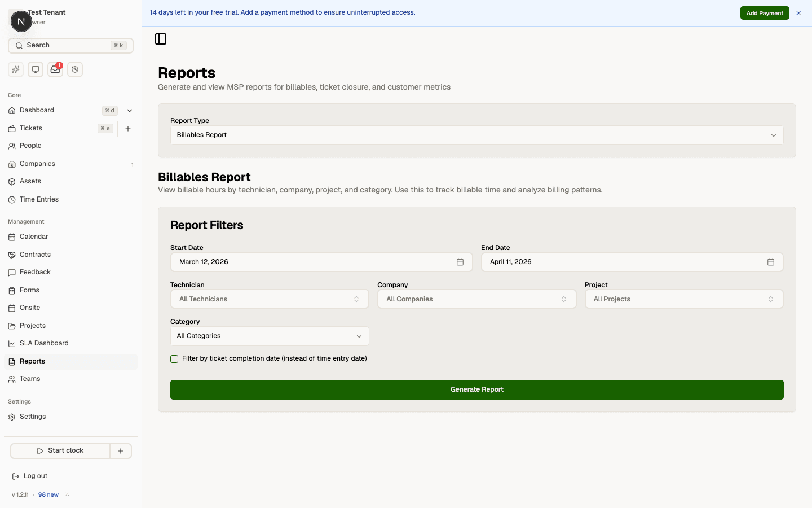The height and width of the screenshot is (508, 812).
Task: Open the Contracts section
Action: 36,255
